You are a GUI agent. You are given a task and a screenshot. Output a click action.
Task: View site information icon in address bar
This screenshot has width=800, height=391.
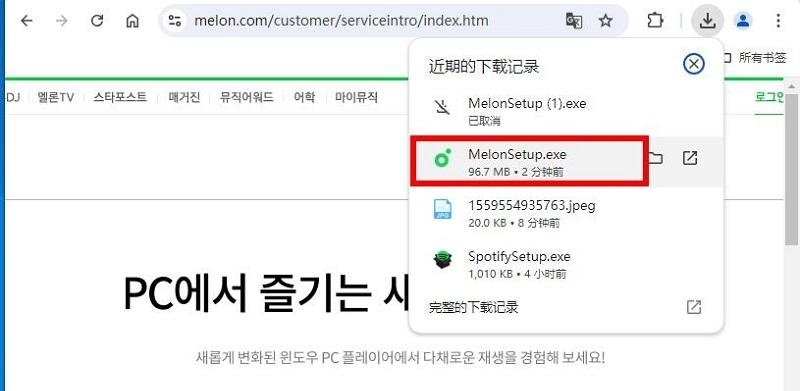click(175, 21)
